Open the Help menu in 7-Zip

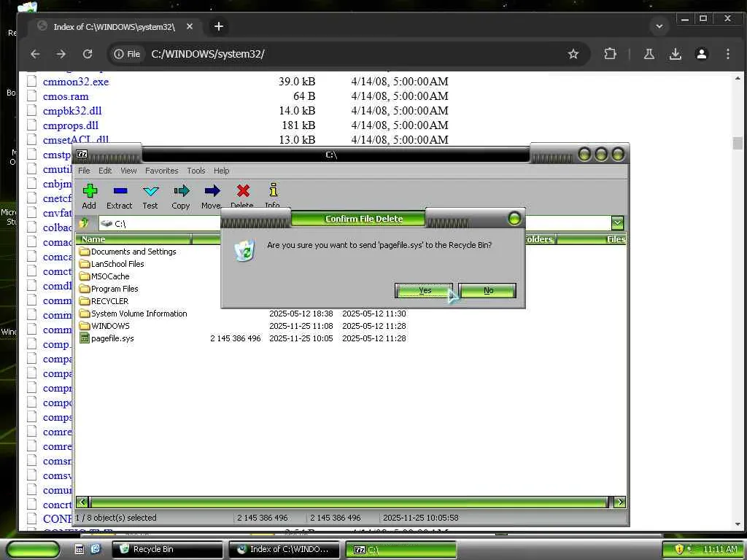click(x=221, y=171)
